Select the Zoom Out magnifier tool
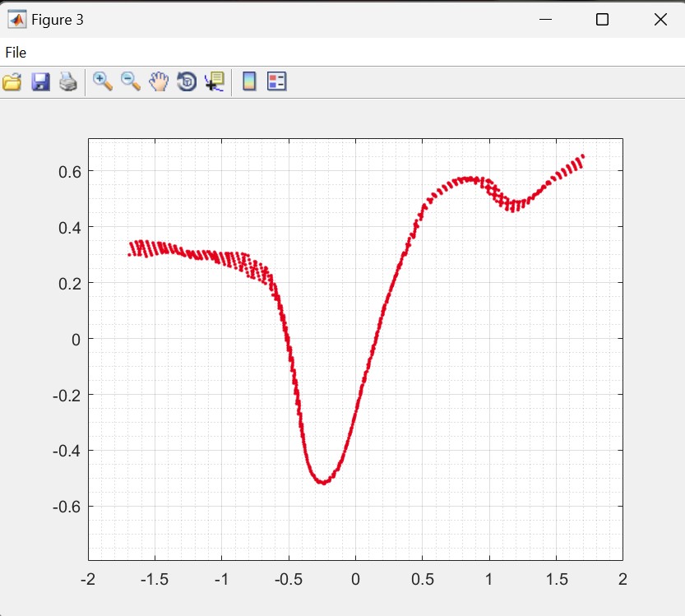This screenshot has height=616, width=685. point(131,81)
